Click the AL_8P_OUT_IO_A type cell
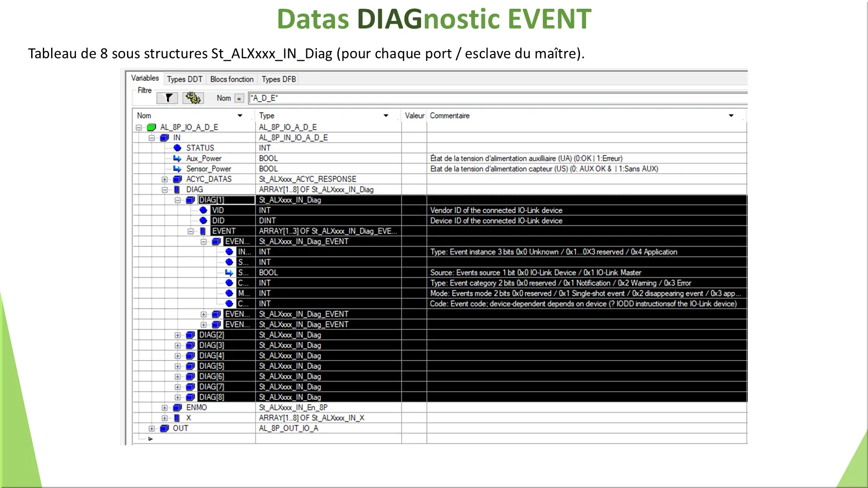The width and height of the screenshot is (868, 488). 328,428
